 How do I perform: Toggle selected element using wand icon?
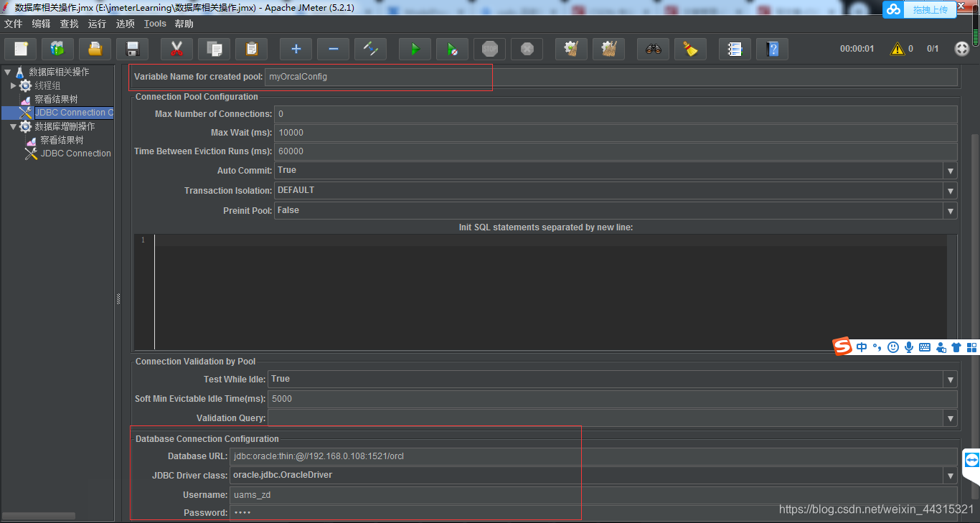pos(371,49)
